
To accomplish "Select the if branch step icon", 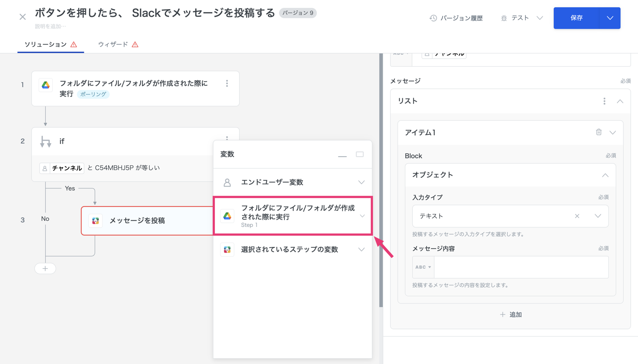I will pos(46,141).
